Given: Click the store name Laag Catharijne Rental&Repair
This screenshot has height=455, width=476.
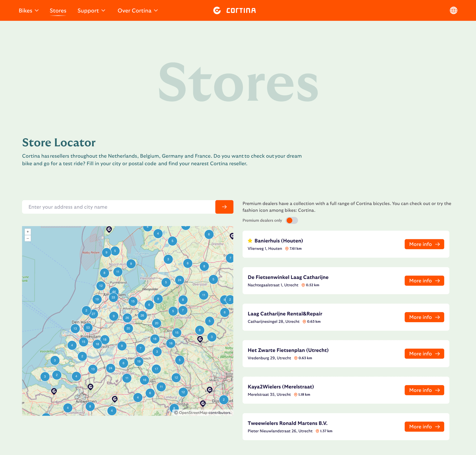Looking at the screenshot, I should tap(285, 314).
